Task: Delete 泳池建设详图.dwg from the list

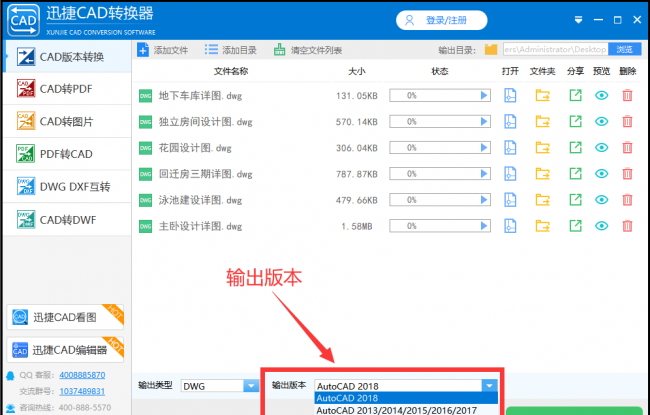Action: pyautogui.click(x=627, y=200)
